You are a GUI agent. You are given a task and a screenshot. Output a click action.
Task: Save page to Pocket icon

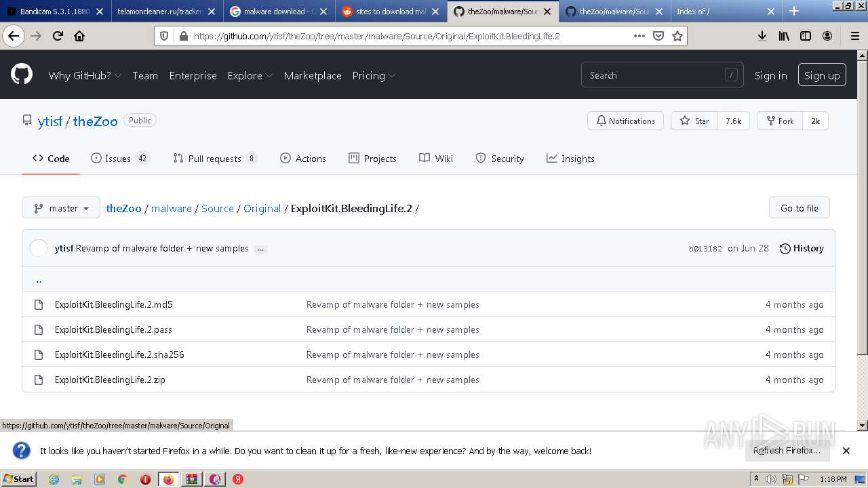click(658, 36)
